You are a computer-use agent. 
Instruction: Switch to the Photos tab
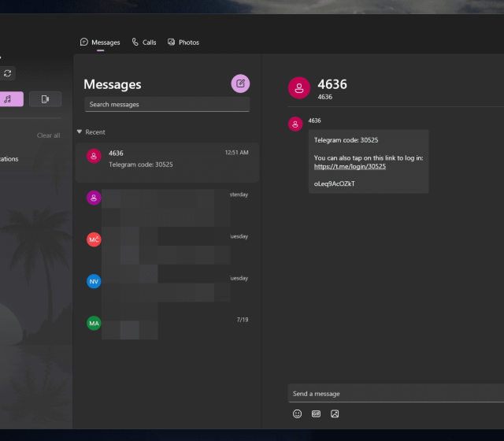183,43
